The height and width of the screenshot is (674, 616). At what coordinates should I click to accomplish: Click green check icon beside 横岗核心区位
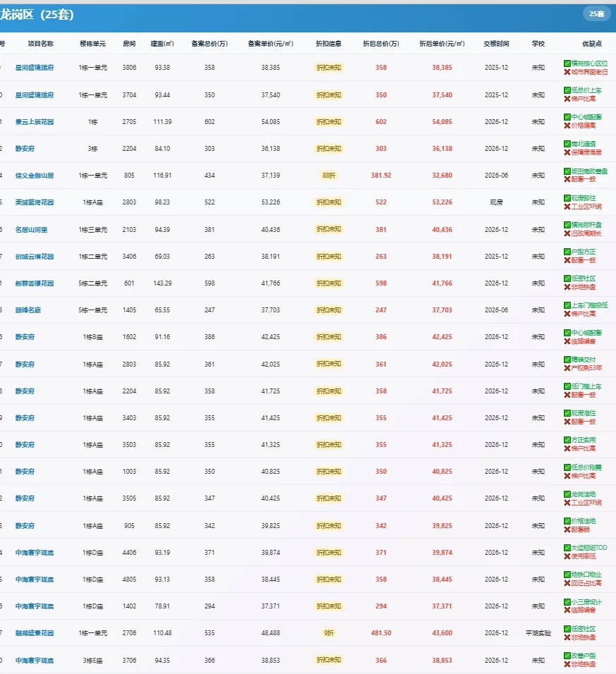[567, 63]
